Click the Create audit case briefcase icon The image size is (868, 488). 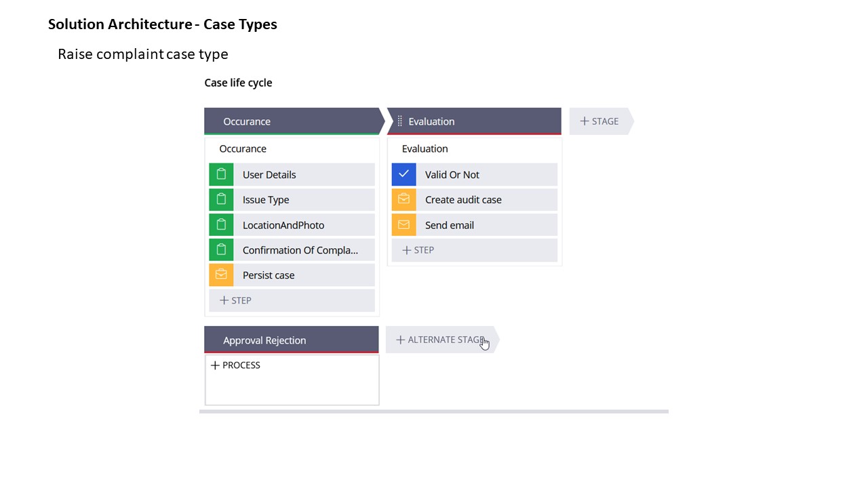403,200
